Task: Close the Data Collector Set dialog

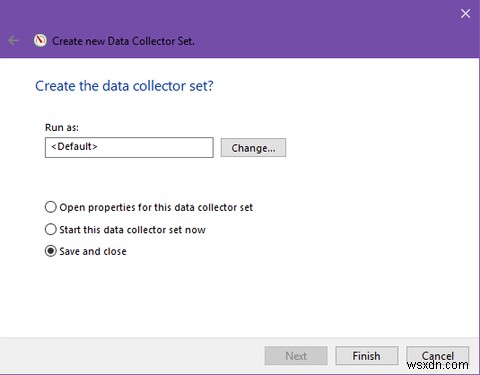Action: coord(465,14)
